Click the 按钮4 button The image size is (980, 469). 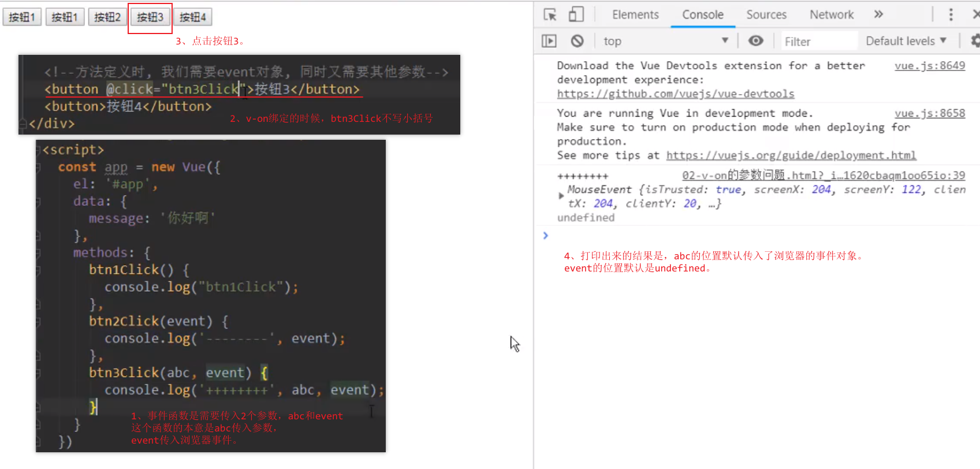coord(193,17)
